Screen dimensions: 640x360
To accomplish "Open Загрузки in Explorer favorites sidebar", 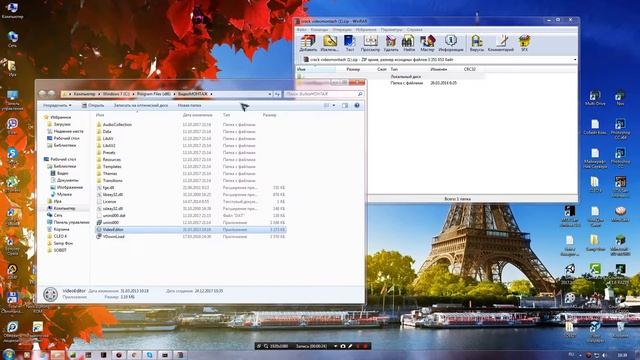I will point(62,124).
